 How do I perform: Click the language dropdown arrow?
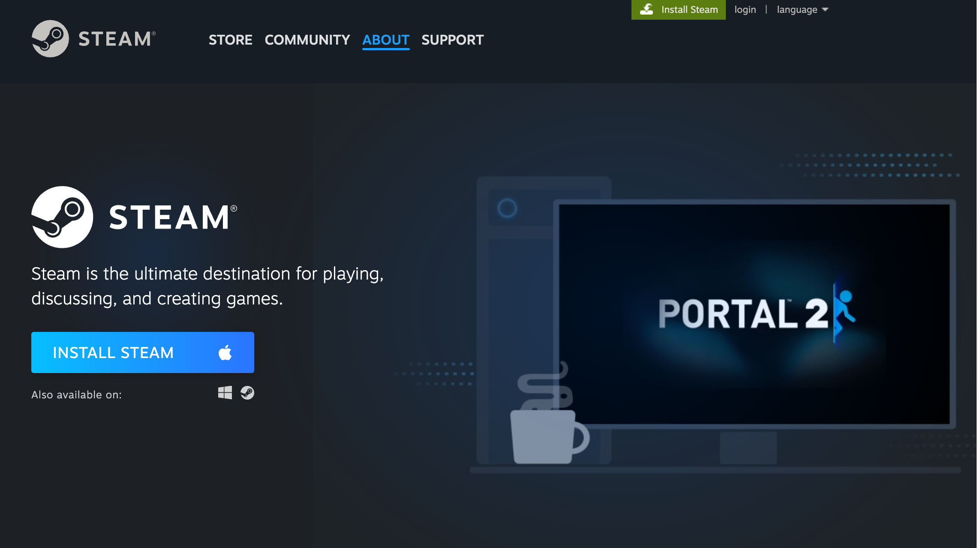point(825,9)
